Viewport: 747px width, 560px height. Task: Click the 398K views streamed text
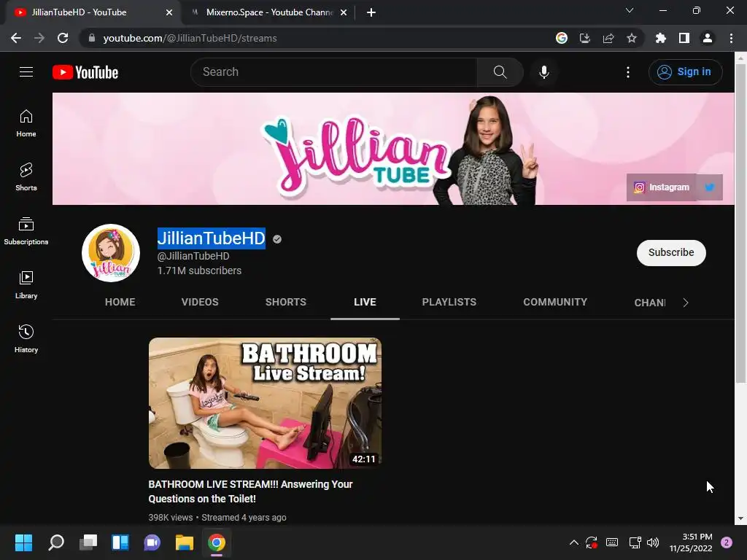click(217, 517)
